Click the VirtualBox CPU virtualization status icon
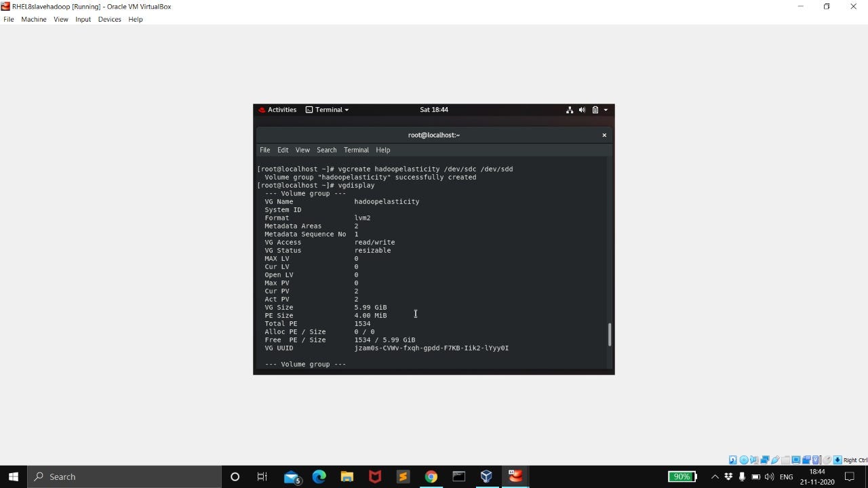Image resolution: width=868 pixels, height=488 pixels. tap(817, 460)
